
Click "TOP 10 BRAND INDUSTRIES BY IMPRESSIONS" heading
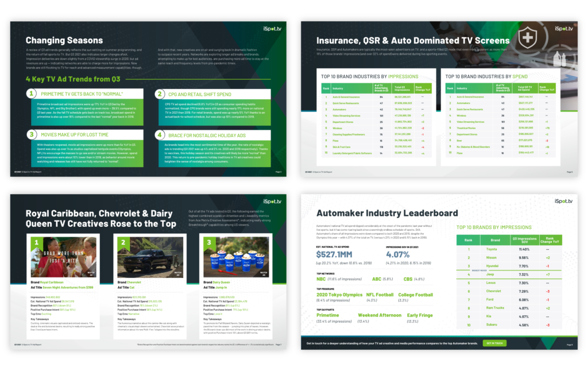[369, 76]
